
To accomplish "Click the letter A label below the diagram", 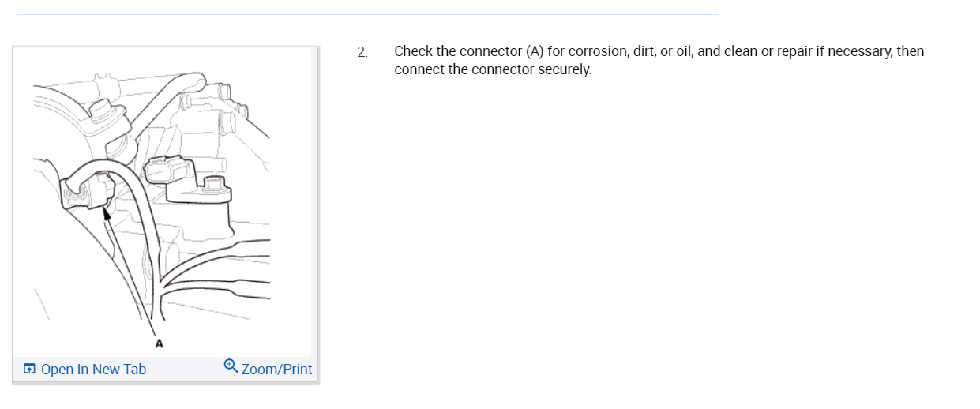I will 159,343.
